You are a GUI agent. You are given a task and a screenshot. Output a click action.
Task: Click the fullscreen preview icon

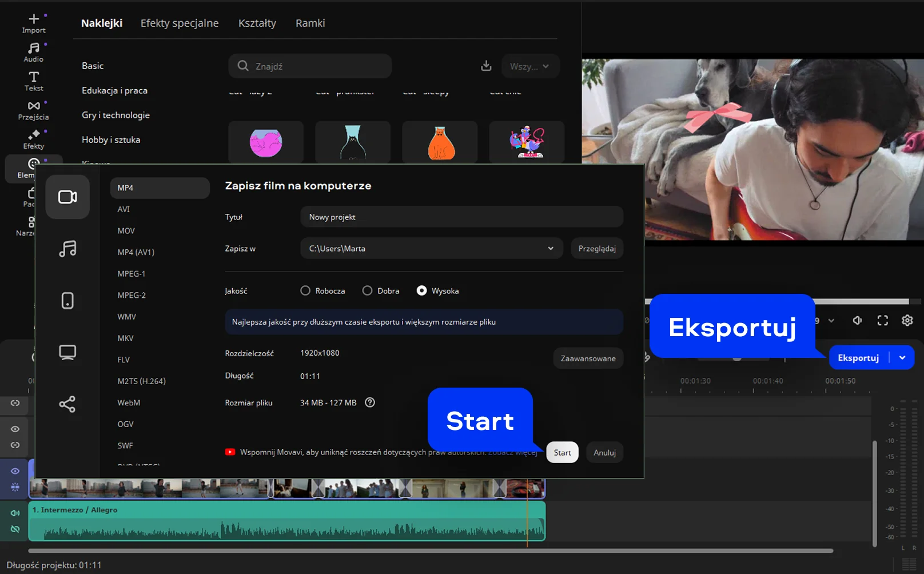[882, 321]
